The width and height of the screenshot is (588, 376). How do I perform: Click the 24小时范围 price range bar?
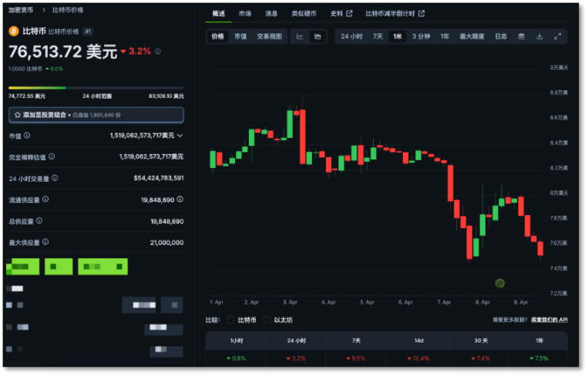96,88
